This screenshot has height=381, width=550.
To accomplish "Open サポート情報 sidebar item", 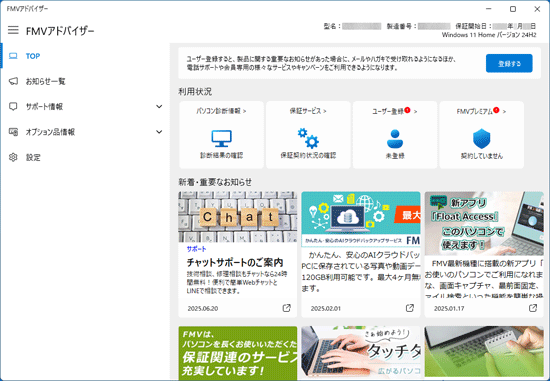I will [x=85, y=107].
